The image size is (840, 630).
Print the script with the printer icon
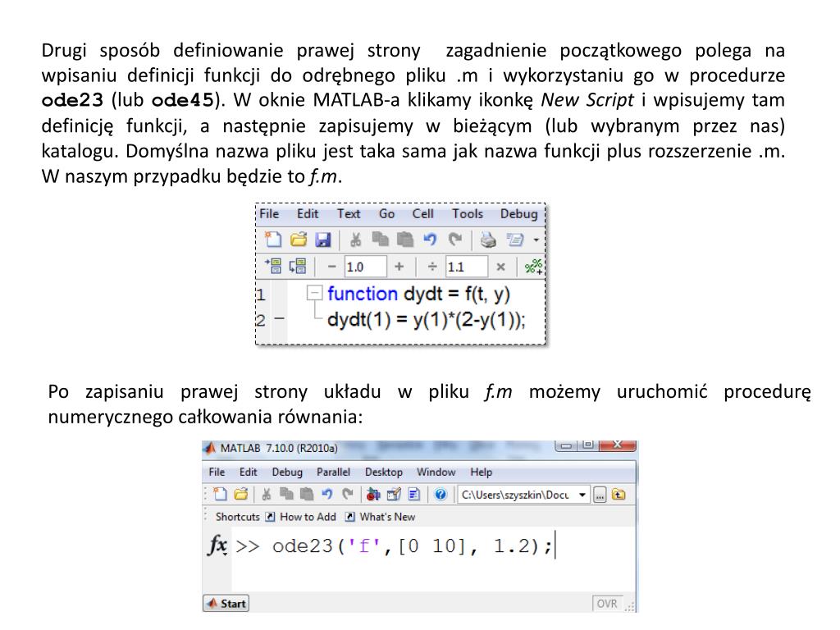tap(488, 240)
